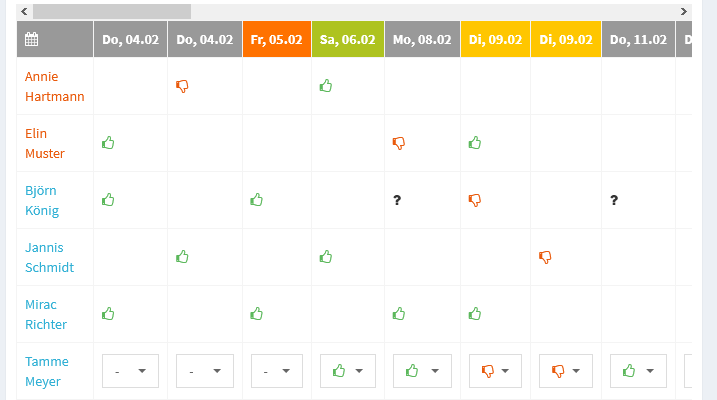Open Tamme Meyer's first Do, 04.02 dropdown
This screenshot has width=717, height=400.
[130, 371]
